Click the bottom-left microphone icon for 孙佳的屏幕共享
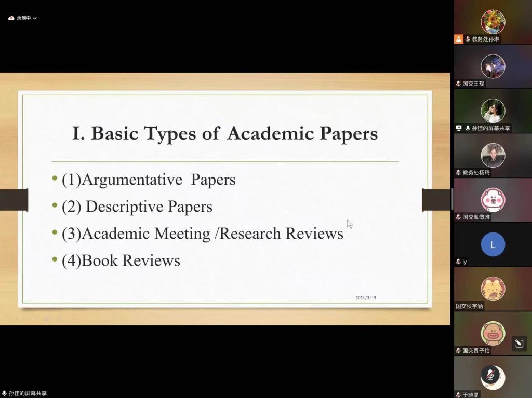Screen dimensions: 532x398 [x=5, y=393]
